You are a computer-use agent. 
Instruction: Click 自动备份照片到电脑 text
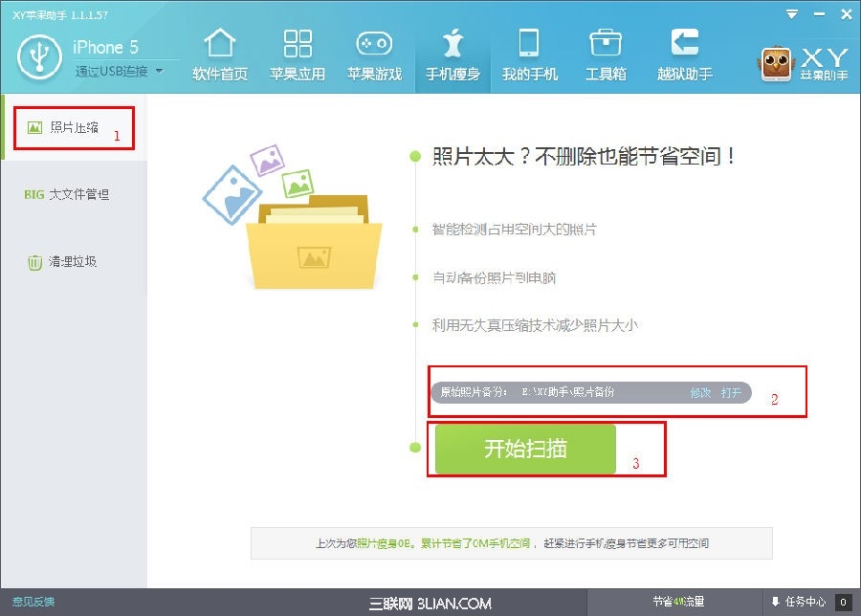[x=495, y=277]
